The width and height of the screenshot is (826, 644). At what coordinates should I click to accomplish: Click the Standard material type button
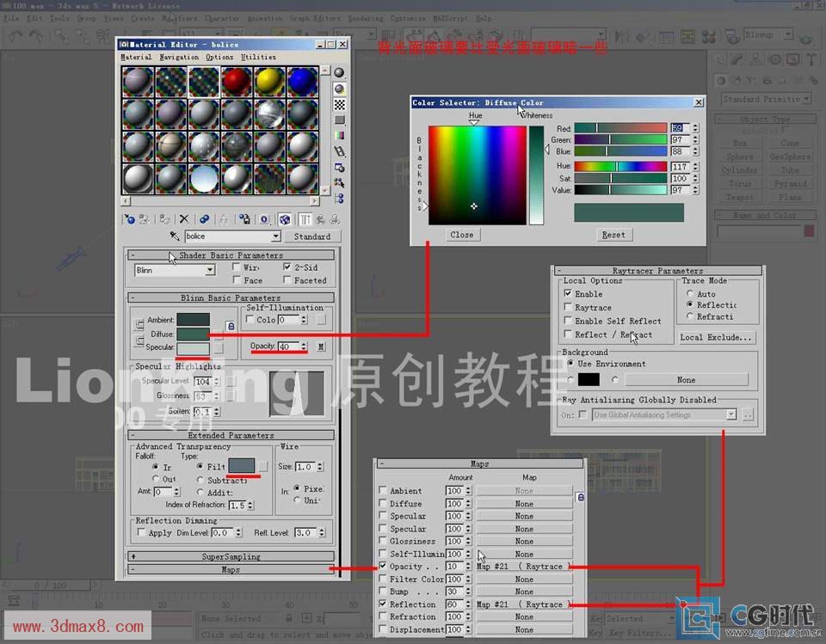click(x=311, y=236)
